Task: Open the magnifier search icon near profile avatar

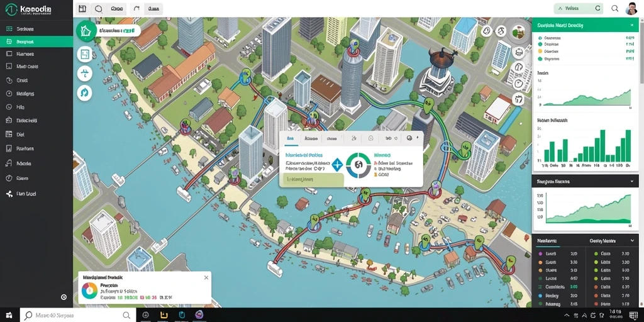Action: point(615,8)
